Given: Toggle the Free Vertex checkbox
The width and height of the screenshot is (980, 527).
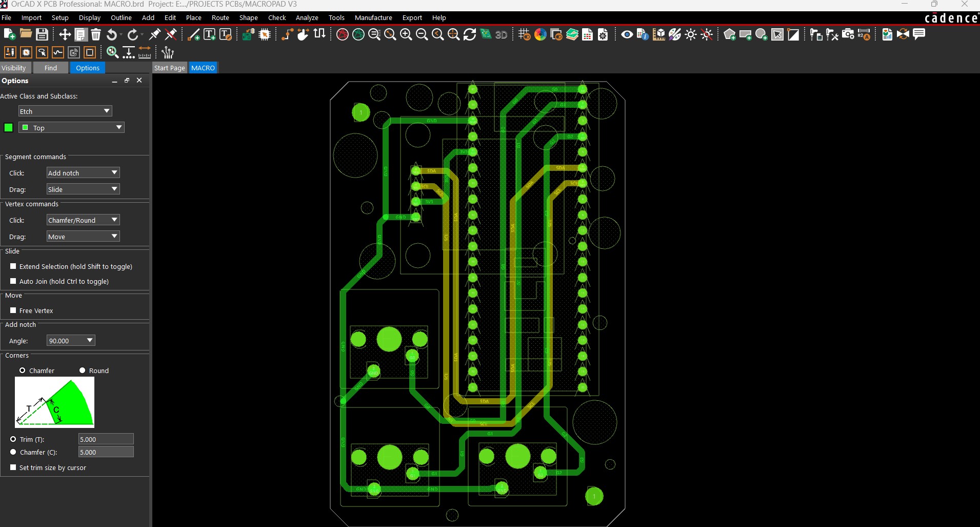Looking at the screenshot, I should 13,310.
